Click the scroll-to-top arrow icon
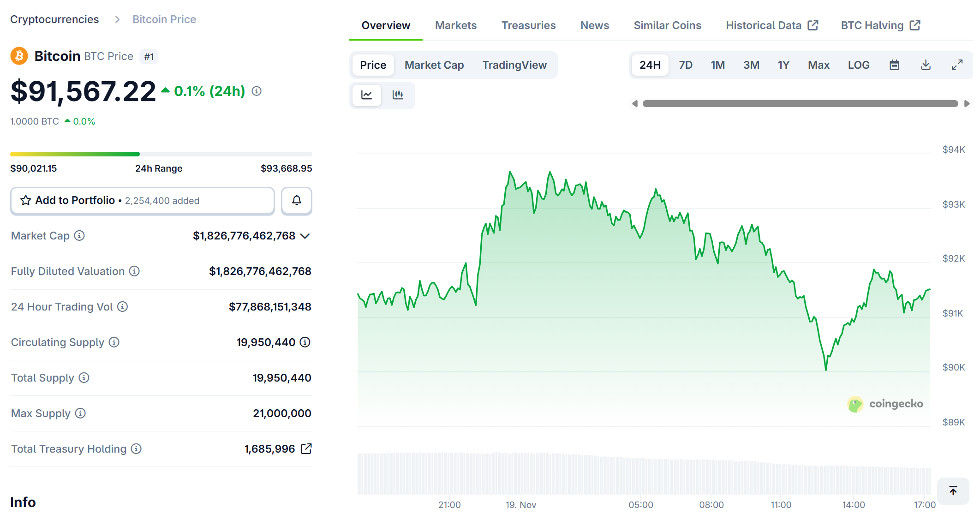 953,490
